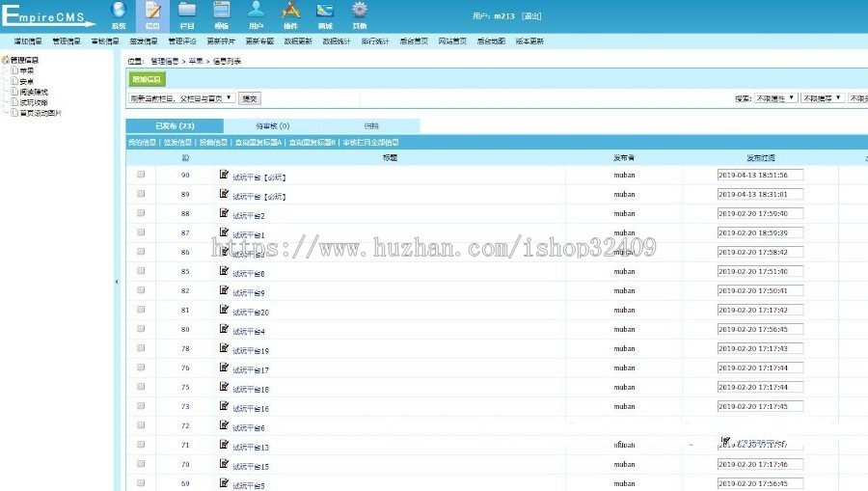Click edit icon for row ID 90
Viewport: 868px width, 491px height.
click(x=224, y=175)
